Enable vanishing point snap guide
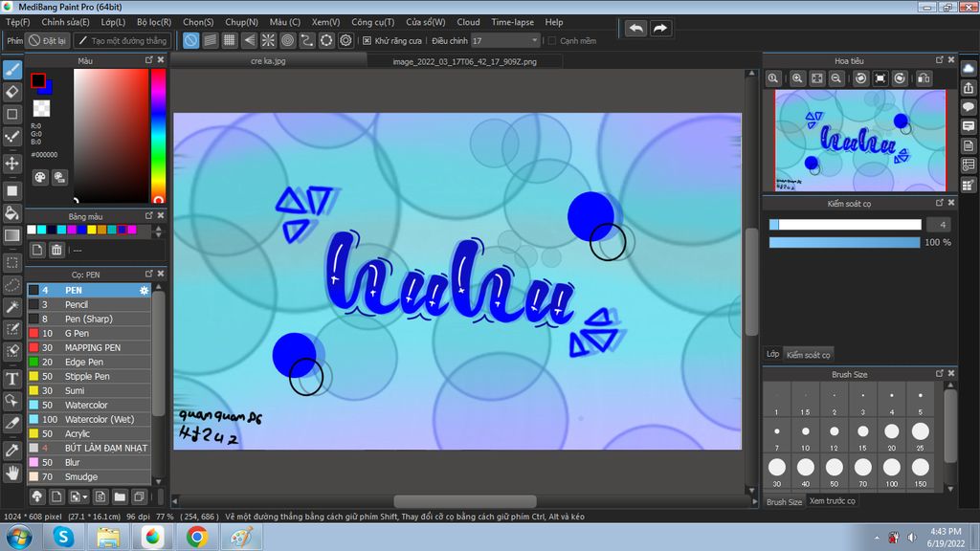980x551 pixels. pyautogui.click(x=249, y=40)
